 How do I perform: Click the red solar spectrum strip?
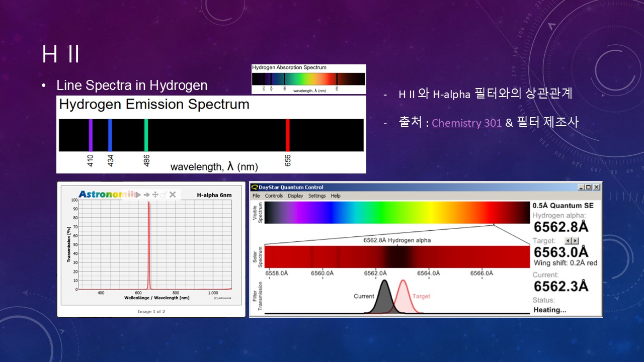396,256
